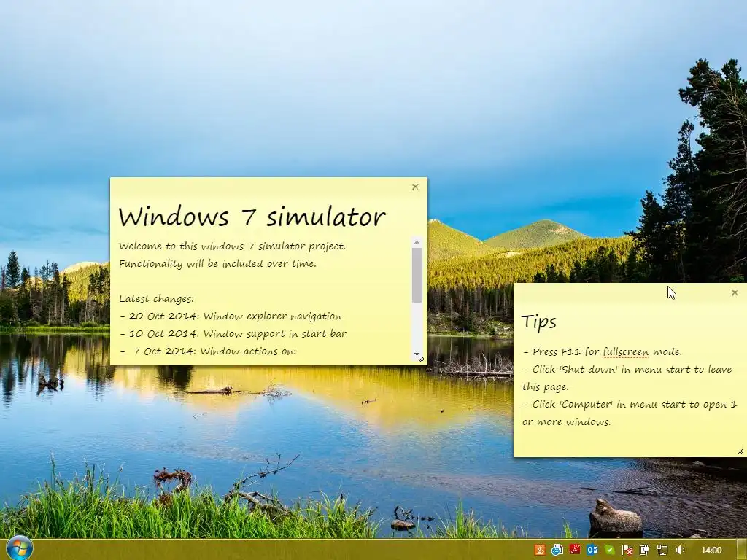This screenshot has width=747, height=560.
Task: Click 'Functionality will be included over time.'
Action: (217, 264)
